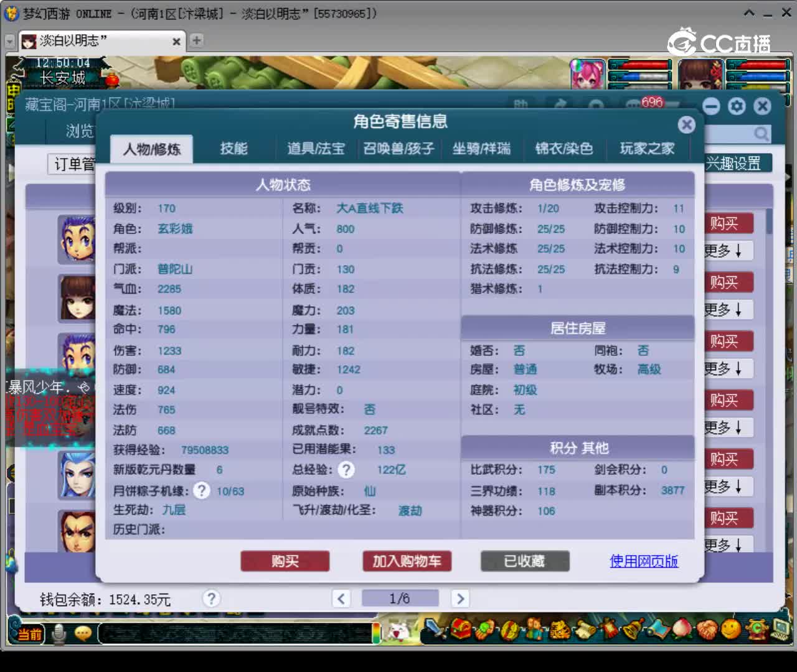This screenshot has width=797, height=672.
Task: Click the help icon beside 总经验
Action: 346,470
